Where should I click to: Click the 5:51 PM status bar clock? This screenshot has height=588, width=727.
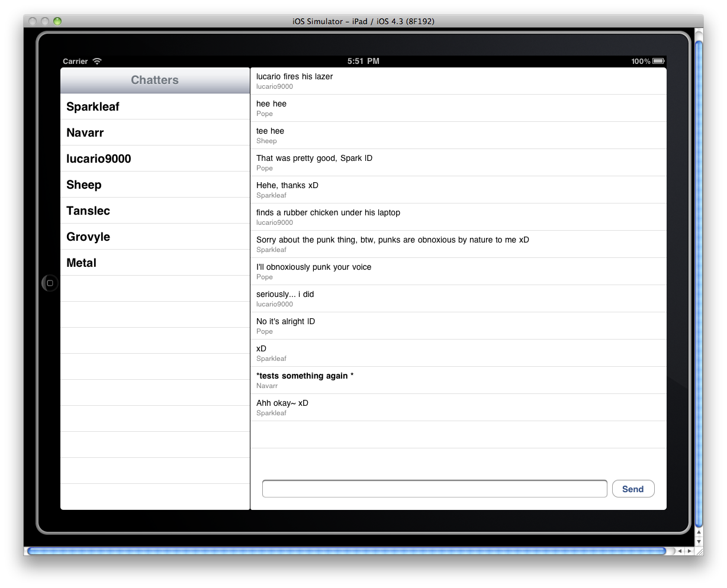363,61
